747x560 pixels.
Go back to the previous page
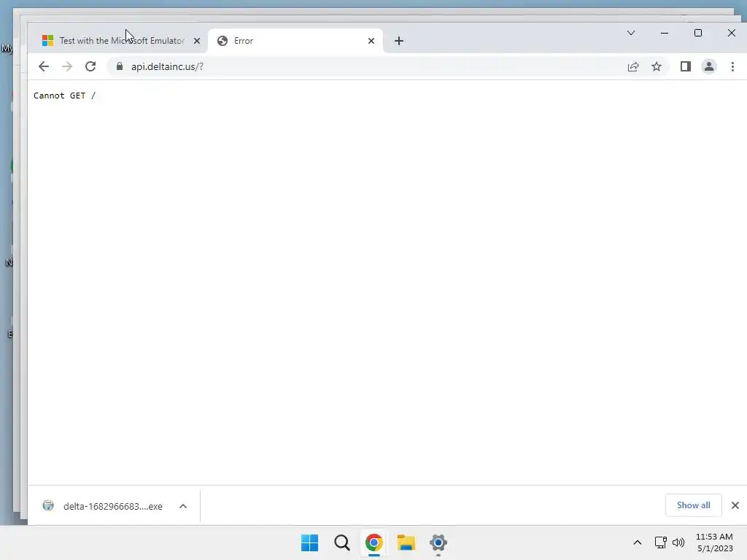pos(43,66)
